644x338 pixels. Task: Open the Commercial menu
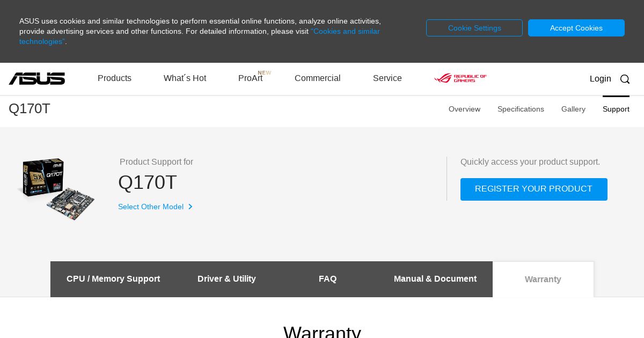click(x=317, y=78)
